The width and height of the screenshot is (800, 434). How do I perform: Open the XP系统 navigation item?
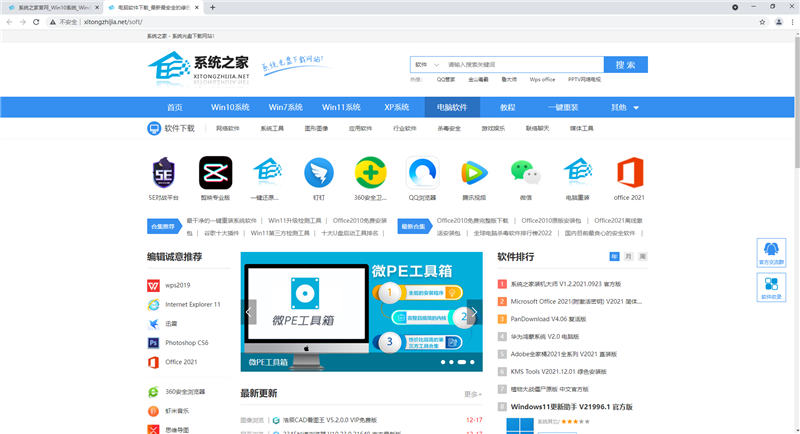coord(396,107)
